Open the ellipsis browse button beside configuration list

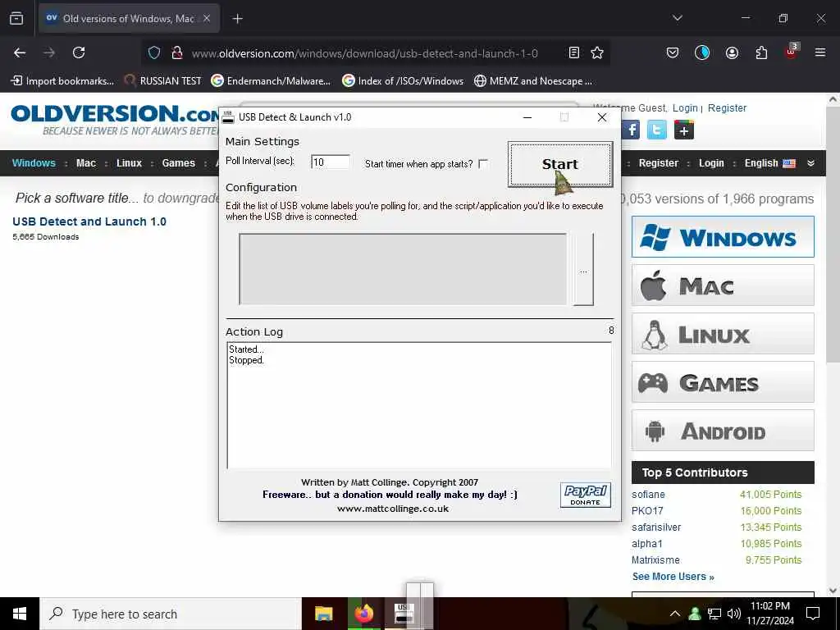pos(583,269)
